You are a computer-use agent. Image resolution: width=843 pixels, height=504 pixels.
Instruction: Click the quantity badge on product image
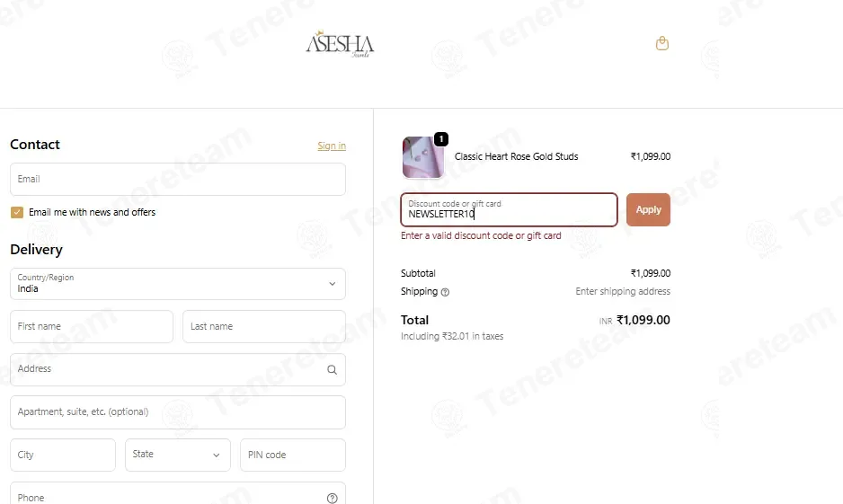(x=441, y=139)
